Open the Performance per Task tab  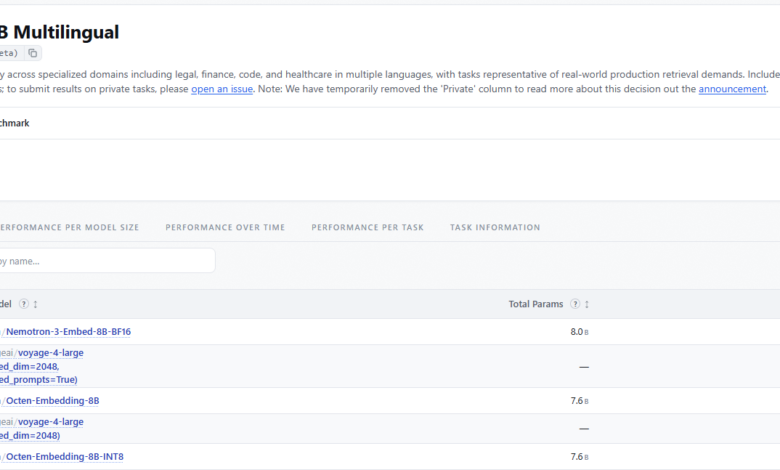tap(368, 227)
